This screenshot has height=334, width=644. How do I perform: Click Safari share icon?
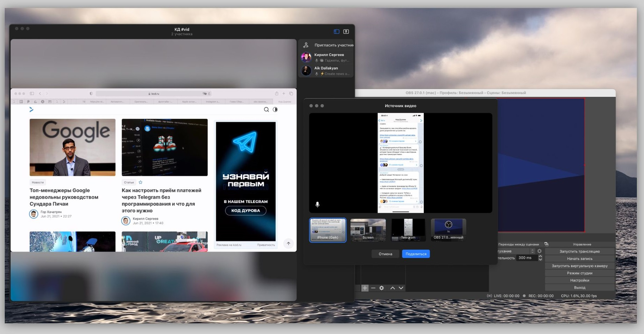click(277, 93)
